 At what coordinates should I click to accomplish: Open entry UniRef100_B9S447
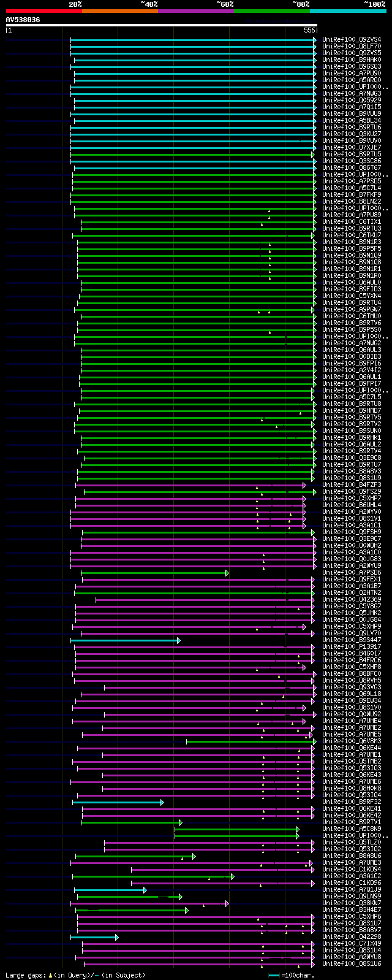coord(352,640)
